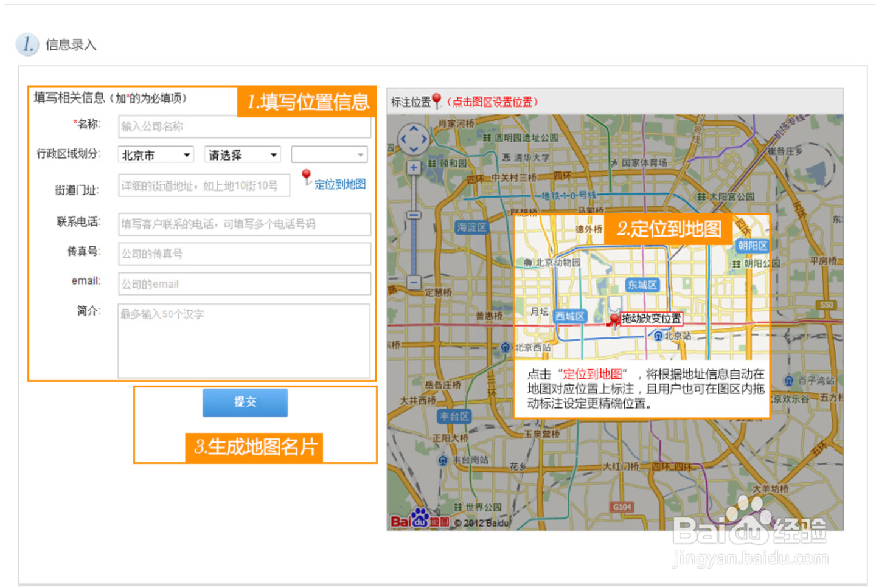Click the pan left arrow on the map compass

pos(405,139)
